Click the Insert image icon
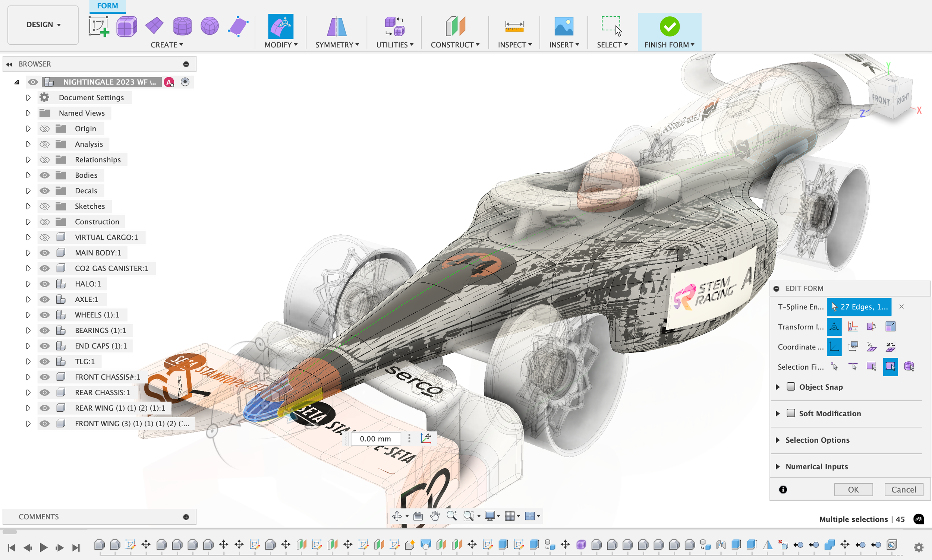This screenshot has width=932, height=560. point(564,26)
